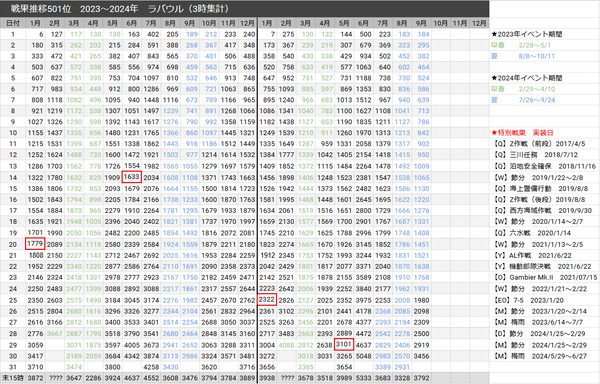
Task: Click cell 3371 in row 22
Action: pyautogui.click(x=363, y=267)
